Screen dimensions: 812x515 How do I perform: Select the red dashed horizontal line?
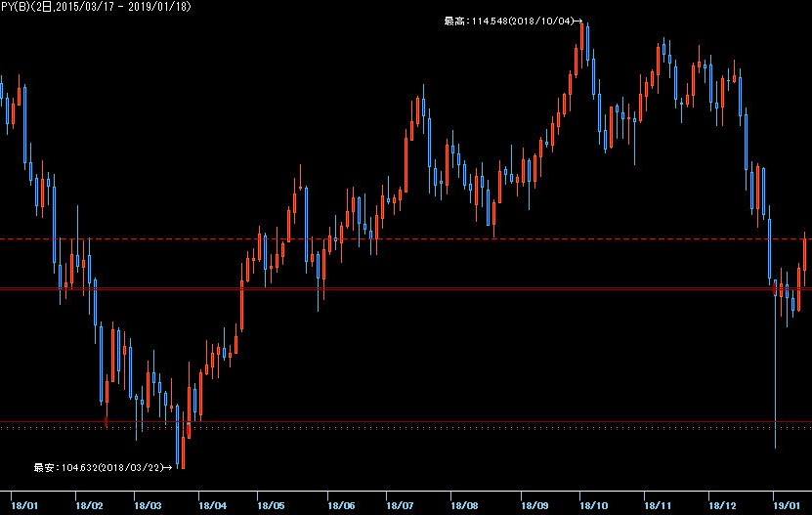click(x=406, y=239)
